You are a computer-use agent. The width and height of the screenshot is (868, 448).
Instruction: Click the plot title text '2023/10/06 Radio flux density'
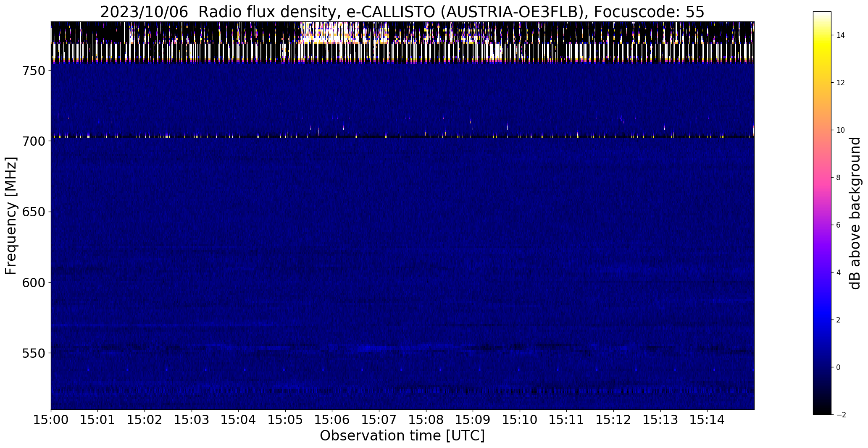pos(220,12)
